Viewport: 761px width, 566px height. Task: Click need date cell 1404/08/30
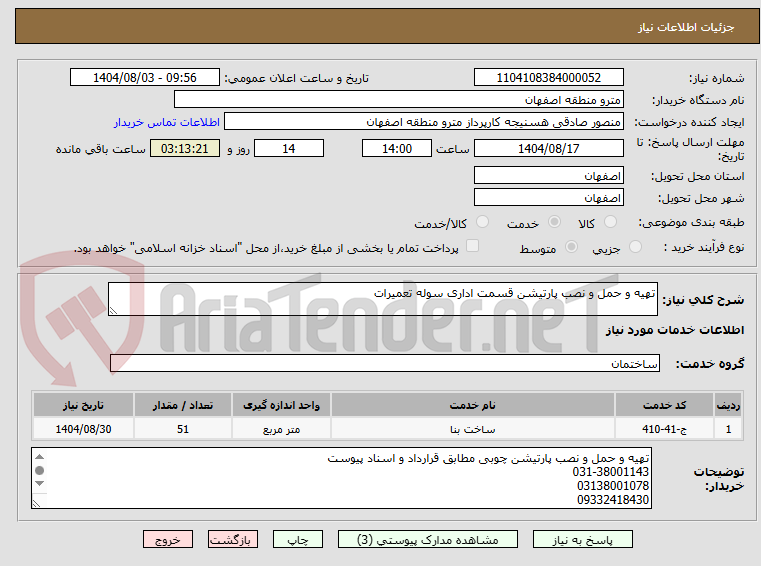click(x=83, y=429)
